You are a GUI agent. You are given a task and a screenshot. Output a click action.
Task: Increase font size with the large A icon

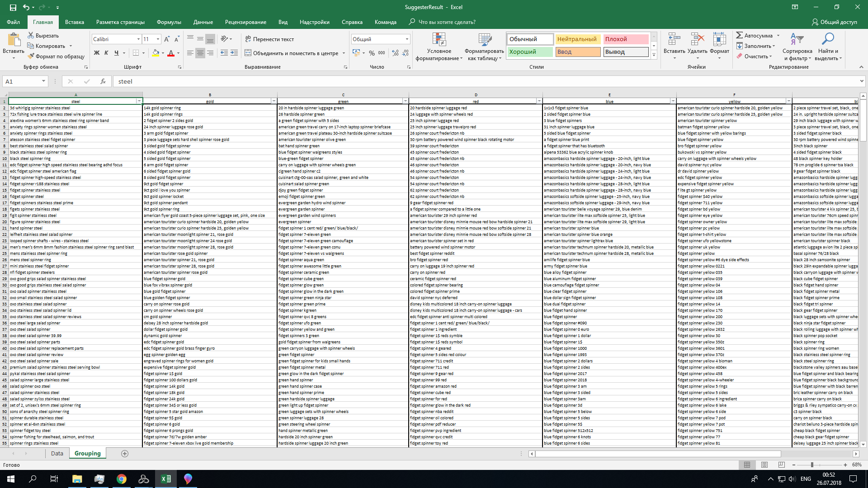point(167,39)
